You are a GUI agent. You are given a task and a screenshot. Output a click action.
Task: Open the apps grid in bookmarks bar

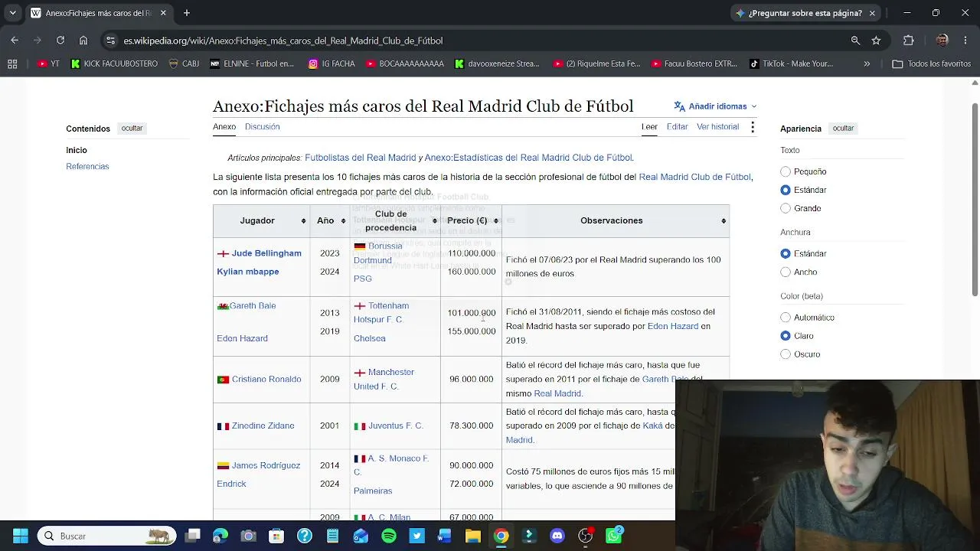12,64
